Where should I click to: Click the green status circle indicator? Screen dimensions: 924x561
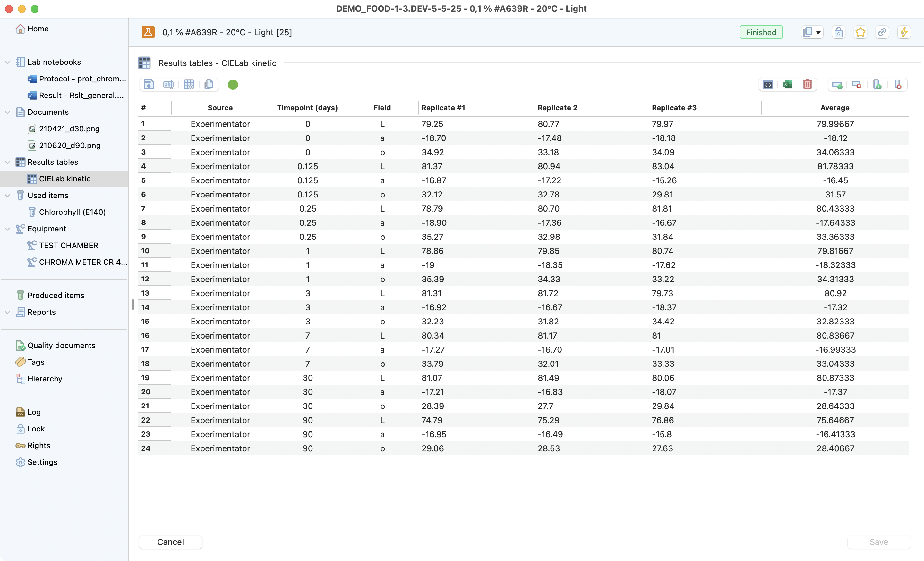point(233,85)
